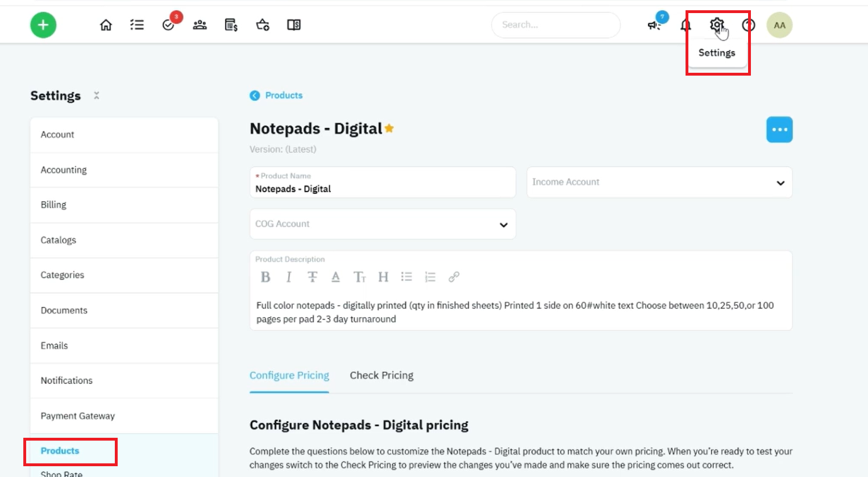Viewport: 868px width, 477px height.
Task: Expand the COG Account dropdown
Action: tap(383, 224)
